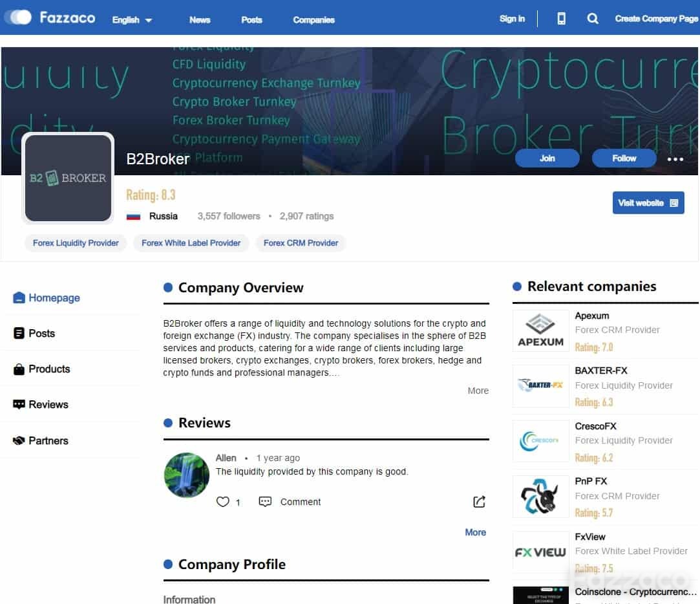Show more reviews via blue More link
The width and height of the screenshot is (700, 604).
(x=476, y=532)
